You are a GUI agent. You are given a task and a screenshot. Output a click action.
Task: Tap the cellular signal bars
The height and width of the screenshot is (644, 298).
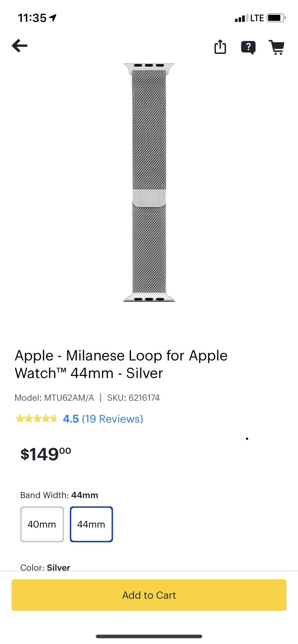coord(241,18)
